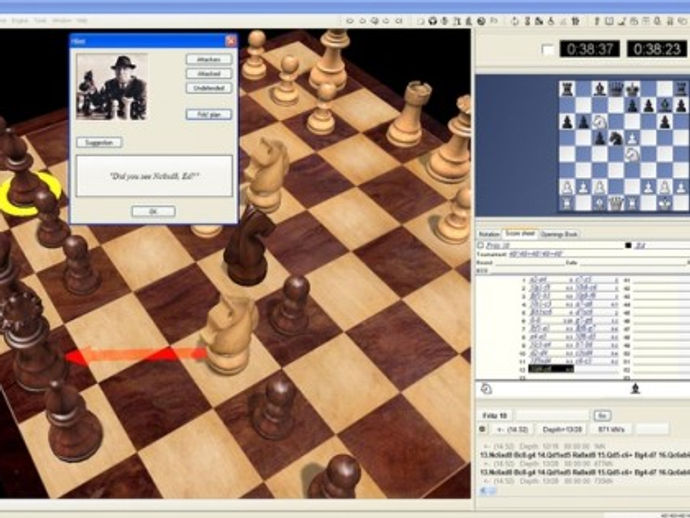The width and height of the screenshot is (690, 518).
Task: Click the Attackers button in hint dialog
Action: pyautogui.click(x=209, y=59)
